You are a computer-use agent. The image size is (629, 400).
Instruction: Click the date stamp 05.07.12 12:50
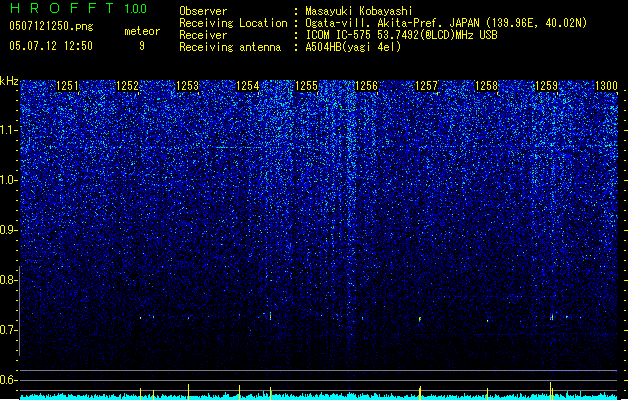pyautogui.click(x=51, y=46)
